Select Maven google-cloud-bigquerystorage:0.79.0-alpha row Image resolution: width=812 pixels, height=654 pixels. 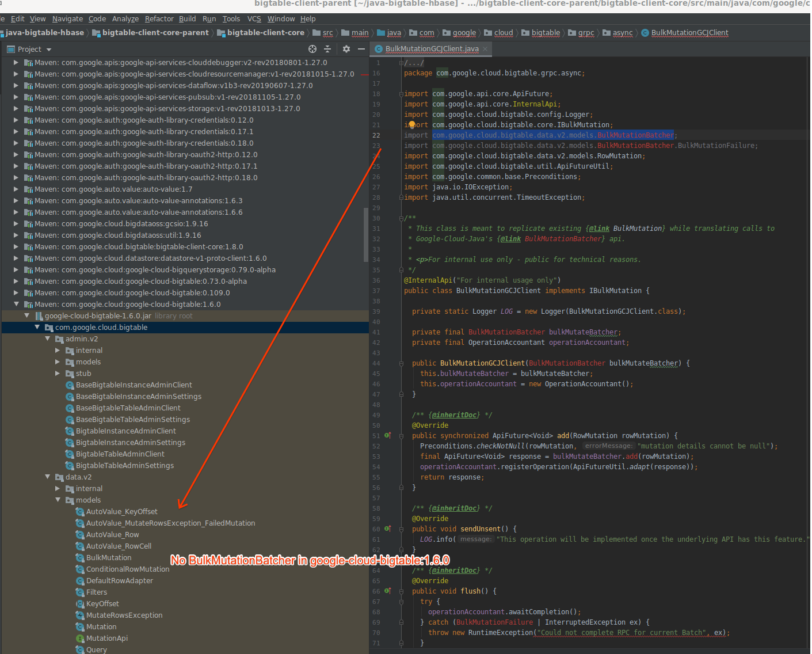(x=184, y=269)
